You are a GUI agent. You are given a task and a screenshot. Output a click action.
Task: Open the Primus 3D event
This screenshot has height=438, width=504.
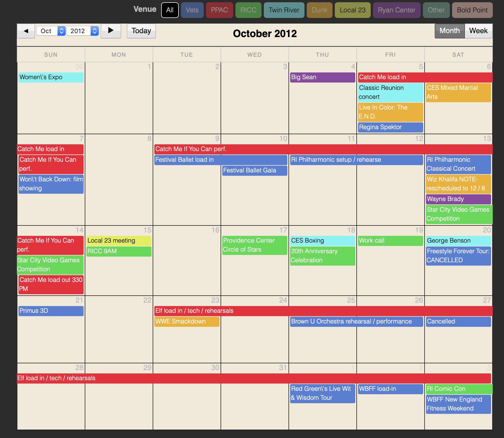point(51,311)
